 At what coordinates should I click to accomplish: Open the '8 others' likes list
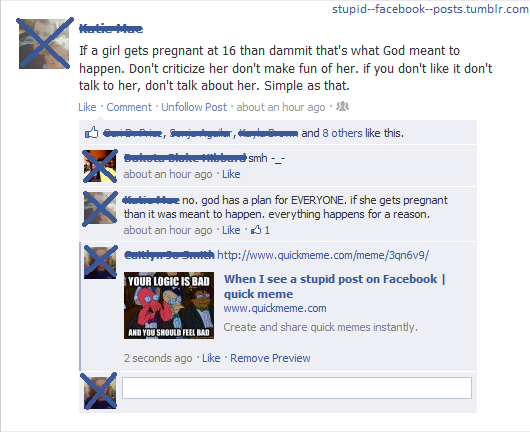pyautogui.click(x=342, y=133)
